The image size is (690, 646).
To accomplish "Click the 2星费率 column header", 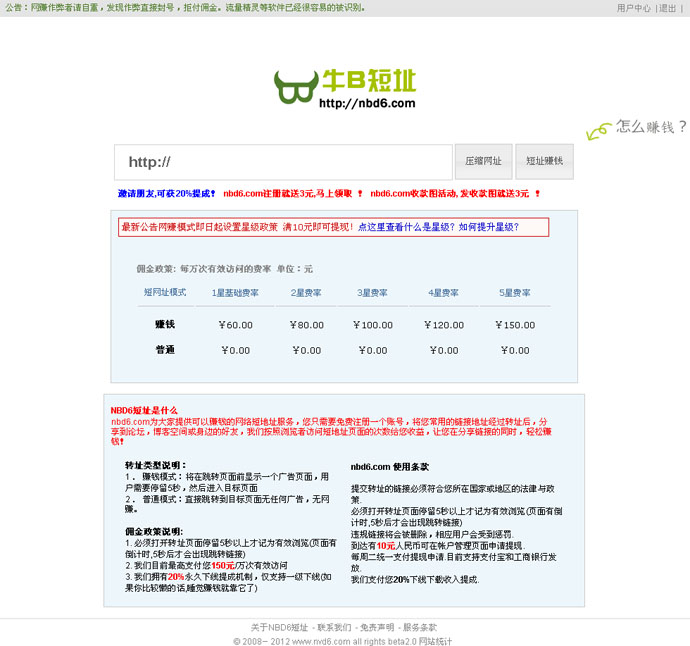I will [306, 293].
